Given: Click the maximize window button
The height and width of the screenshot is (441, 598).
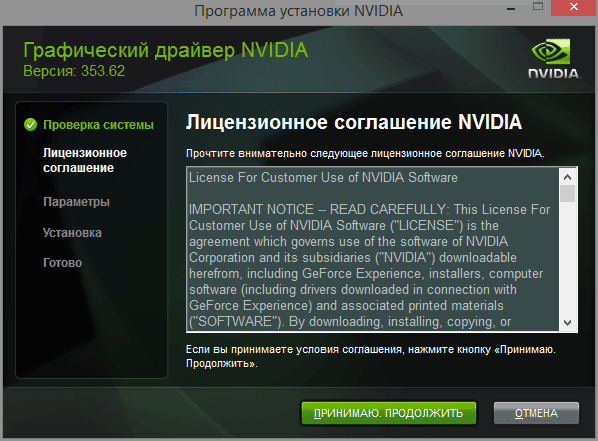Looking at the screenshot, I should [538, 7].
